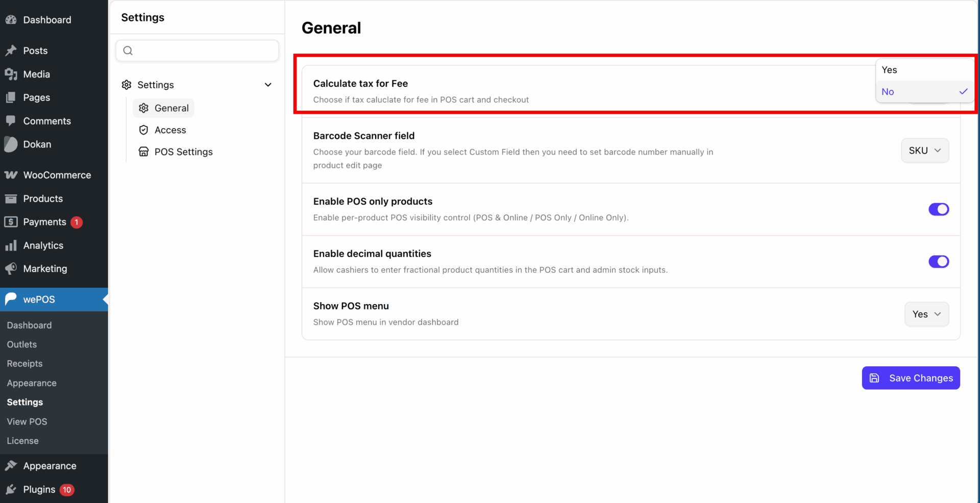Open wePOS Settings submenu link
This screenshot has height=503, width=980.
25,403
